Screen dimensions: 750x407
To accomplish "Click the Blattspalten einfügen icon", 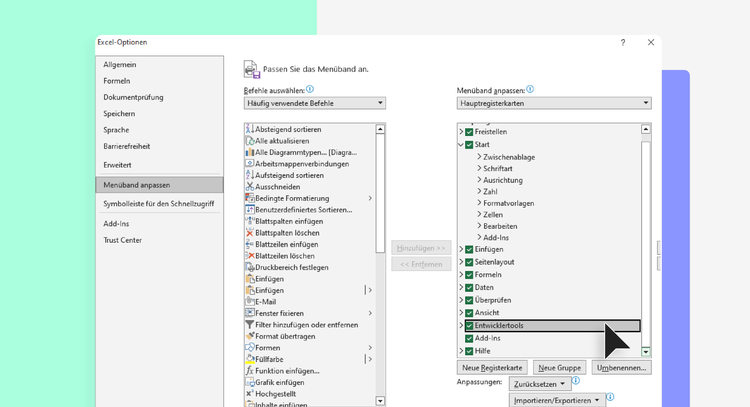I will [249, 221].
